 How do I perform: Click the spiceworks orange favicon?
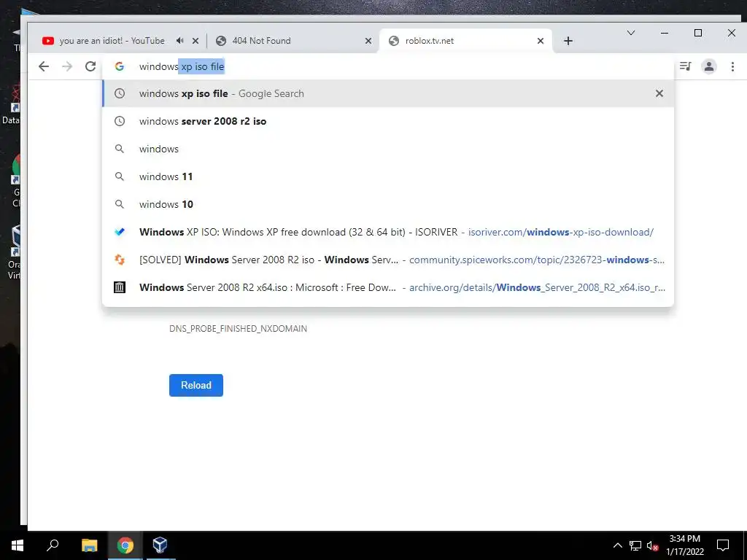tap(120, 260)
